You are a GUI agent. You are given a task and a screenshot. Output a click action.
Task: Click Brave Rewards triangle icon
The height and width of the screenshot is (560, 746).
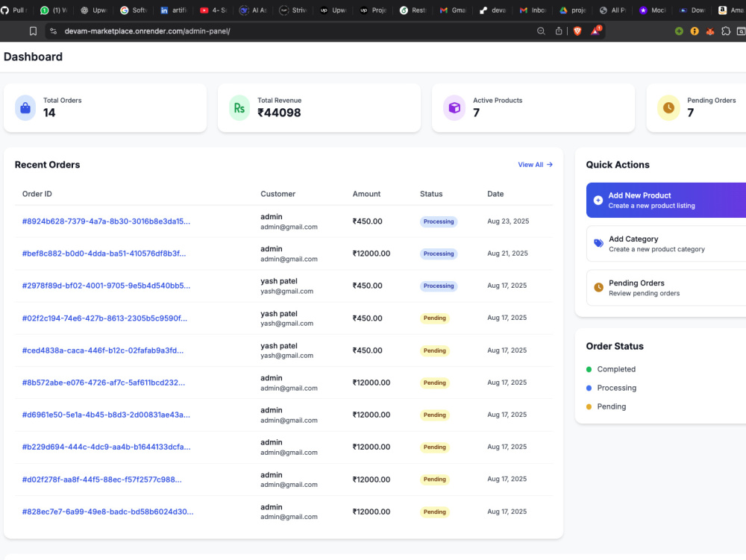click(595, 31)
